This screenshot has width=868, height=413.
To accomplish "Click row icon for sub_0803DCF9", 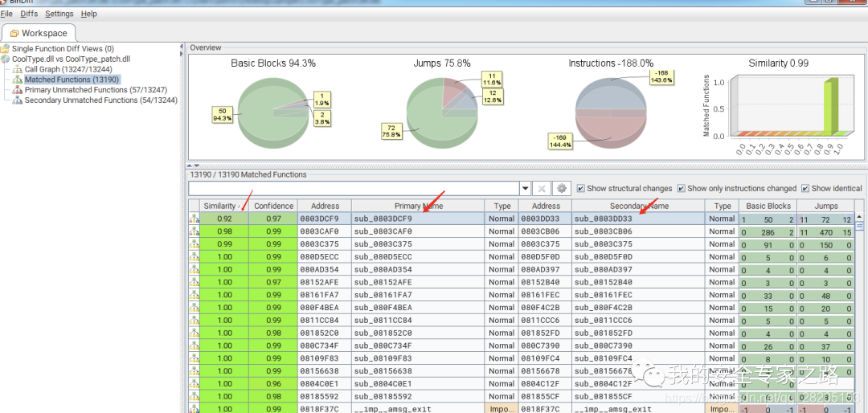I will pyautogui.click(x=194, y=219).
